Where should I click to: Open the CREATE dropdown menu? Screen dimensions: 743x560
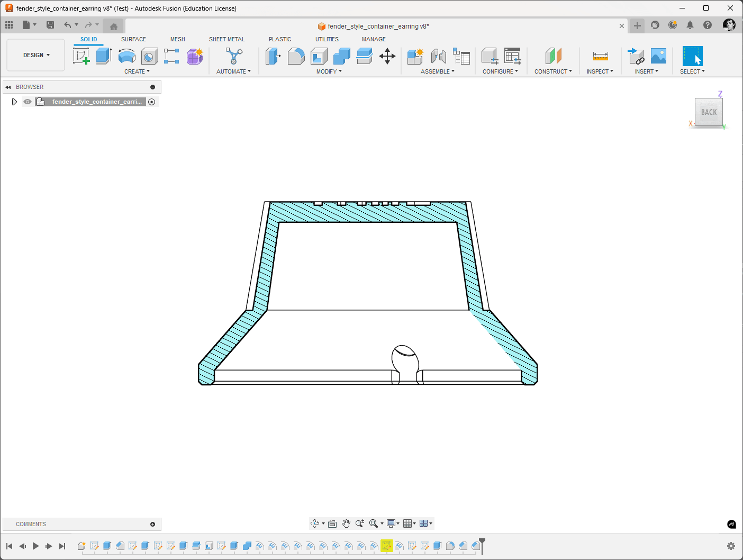(137, 71)
